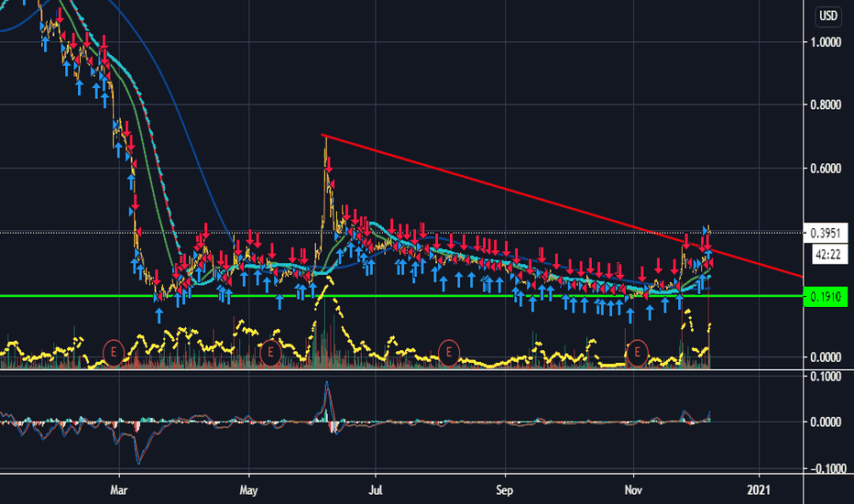Select the 0.1910 green price label
The width and height of the screenshot is (854, 504).
point(825,297)
